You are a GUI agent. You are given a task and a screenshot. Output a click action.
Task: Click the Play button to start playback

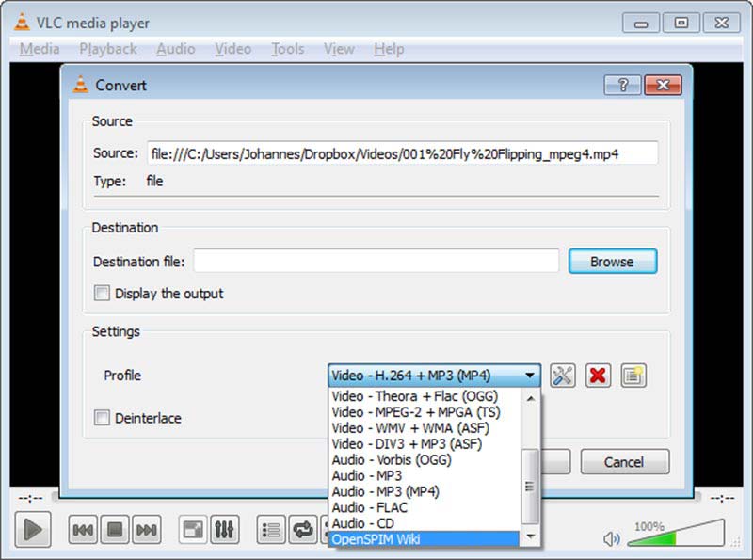[32, 529]
